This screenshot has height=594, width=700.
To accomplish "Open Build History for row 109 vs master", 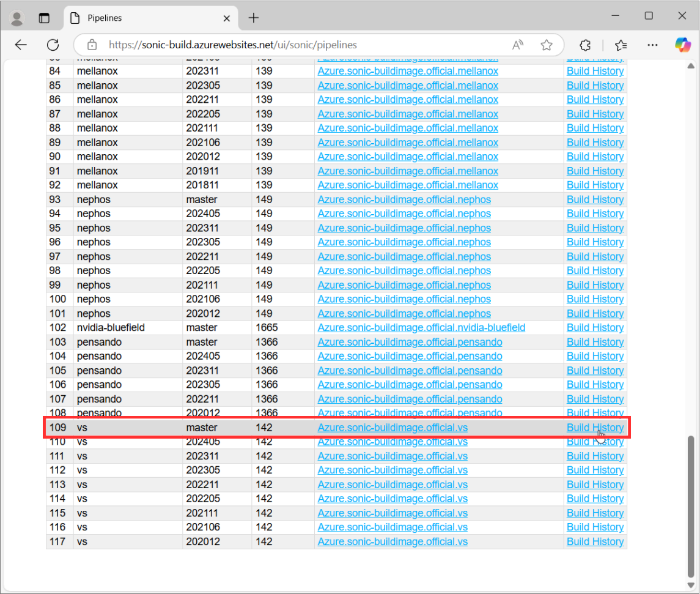I will click(595, 428).
